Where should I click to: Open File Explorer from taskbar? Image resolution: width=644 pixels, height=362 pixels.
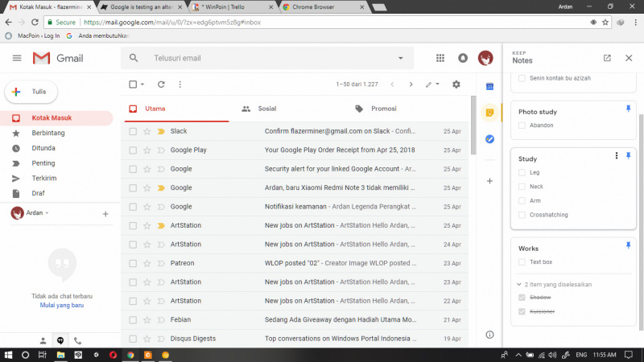tap(61, 355)
